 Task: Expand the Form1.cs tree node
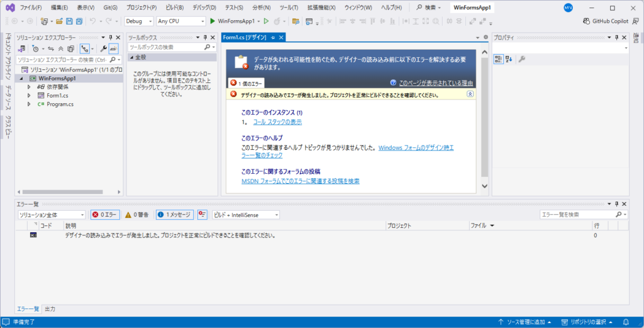click(x=29, y=96)
